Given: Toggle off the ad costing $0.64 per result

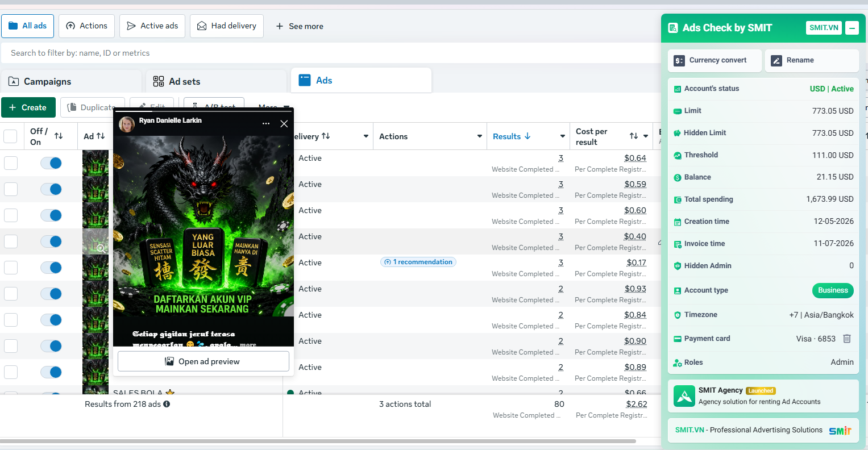Looking at the screenshot, I should pos(51,163).
